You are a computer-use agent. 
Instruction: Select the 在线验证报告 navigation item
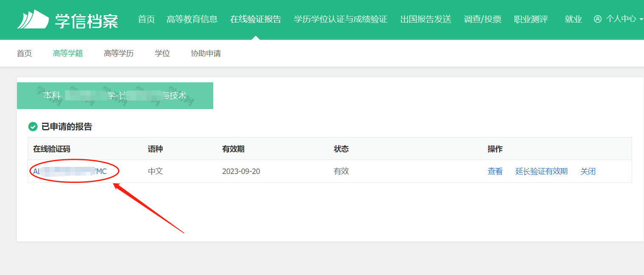point(255,19)
